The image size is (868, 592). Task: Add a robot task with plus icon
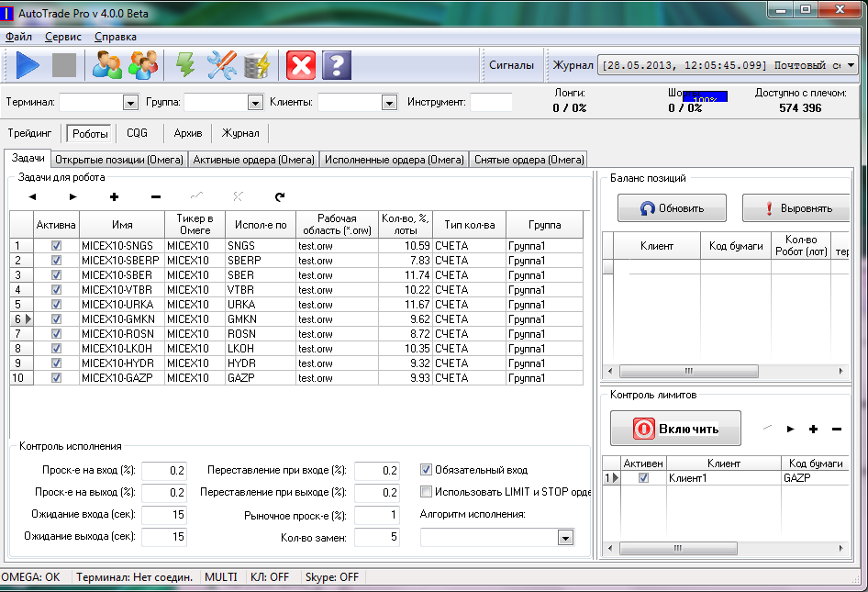pyautogui.click(x=114, y=196)
